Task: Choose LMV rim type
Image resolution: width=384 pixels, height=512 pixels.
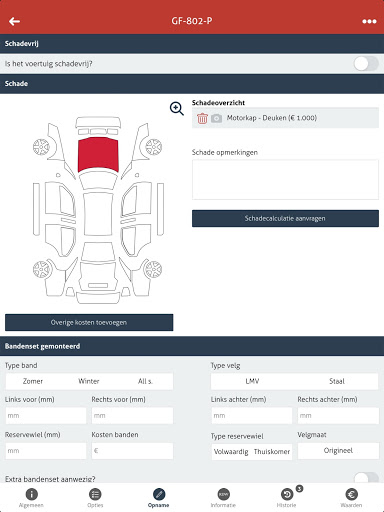Action: pyautogui.click(x=252, y=381)
